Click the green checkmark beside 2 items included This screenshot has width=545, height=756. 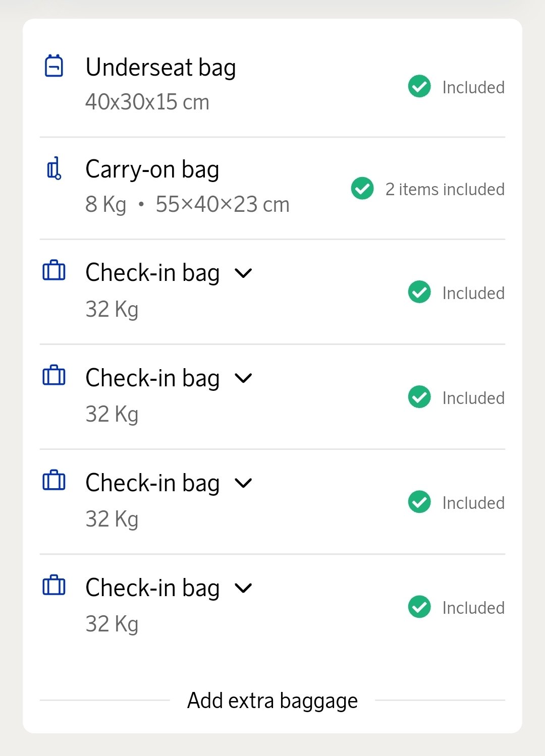362,189
